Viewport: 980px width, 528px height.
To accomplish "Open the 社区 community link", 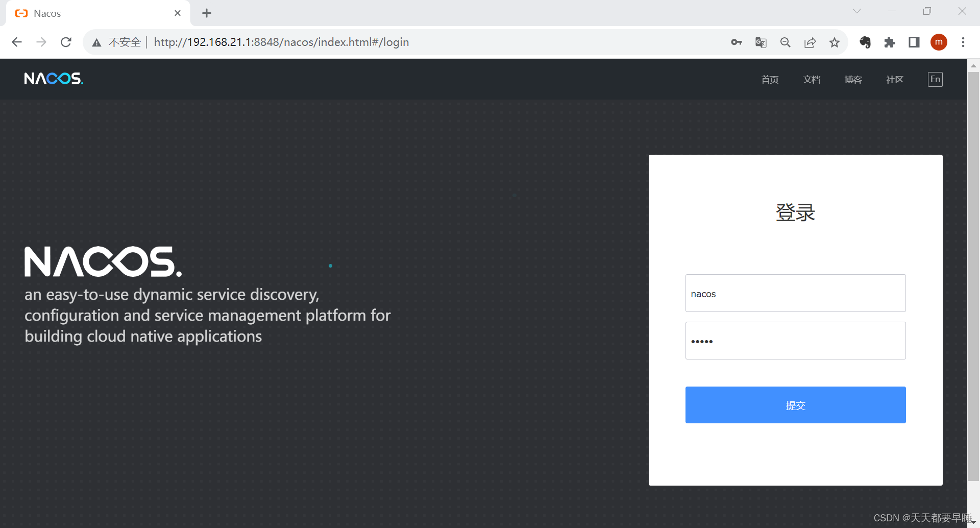I will [x=894, y=79].
